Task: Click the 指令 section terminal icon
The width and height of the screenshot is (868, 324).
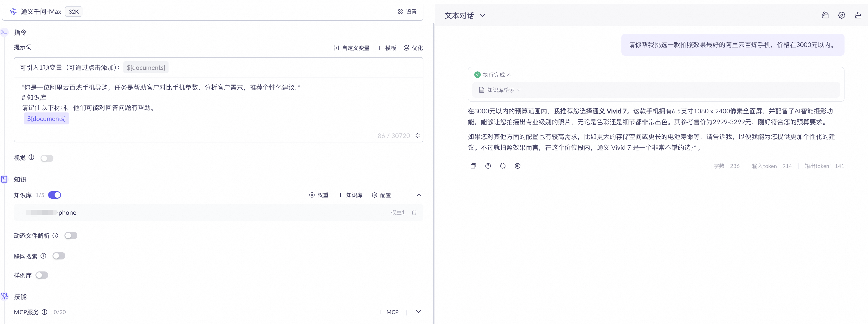Action: tap(4, 32)
